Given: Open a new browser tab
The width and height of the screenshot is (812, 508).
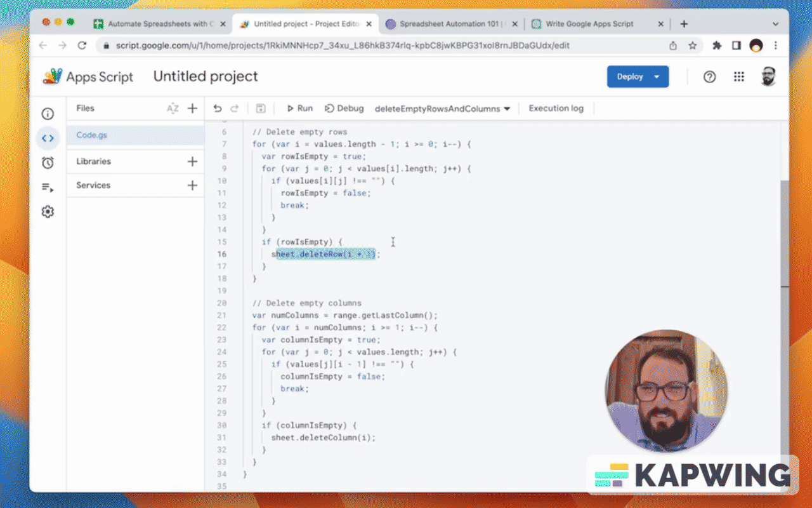Looking at the screenshot, I should (684, 24).
